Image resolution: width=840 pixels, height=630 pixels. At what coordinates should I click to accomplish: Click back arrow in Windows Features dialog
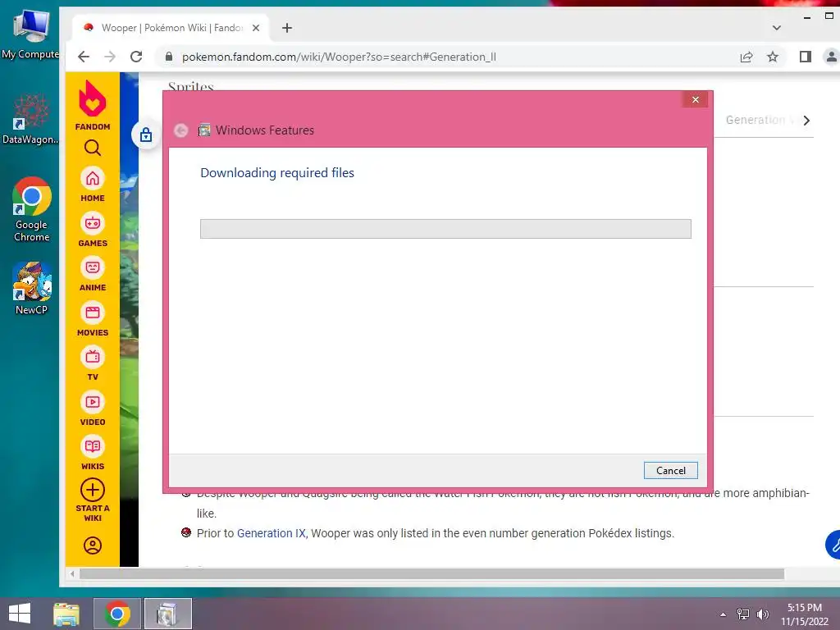pos(181,130)
